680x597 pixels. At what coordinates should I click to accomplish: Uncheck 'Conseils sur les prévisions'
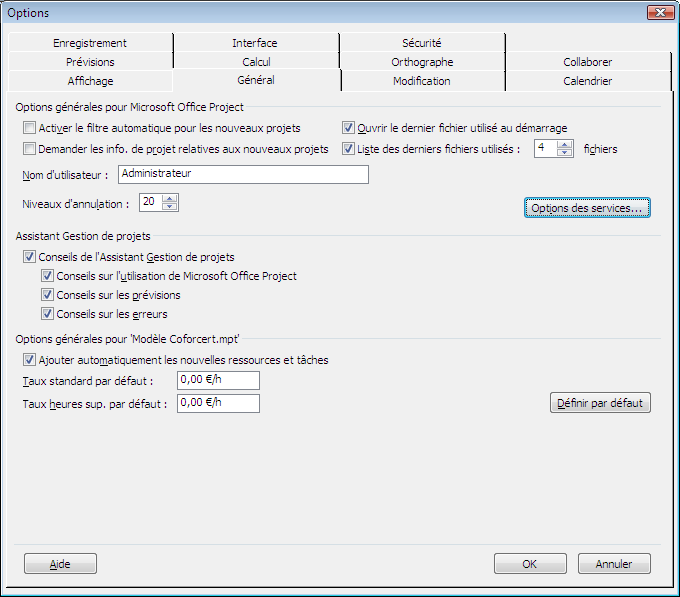(48, 295)
